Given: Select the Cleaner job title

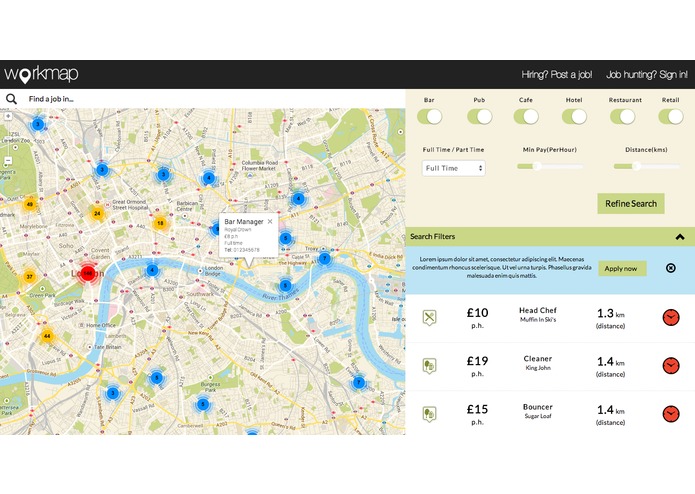Looking at the screenshot, I should (538, 359).
